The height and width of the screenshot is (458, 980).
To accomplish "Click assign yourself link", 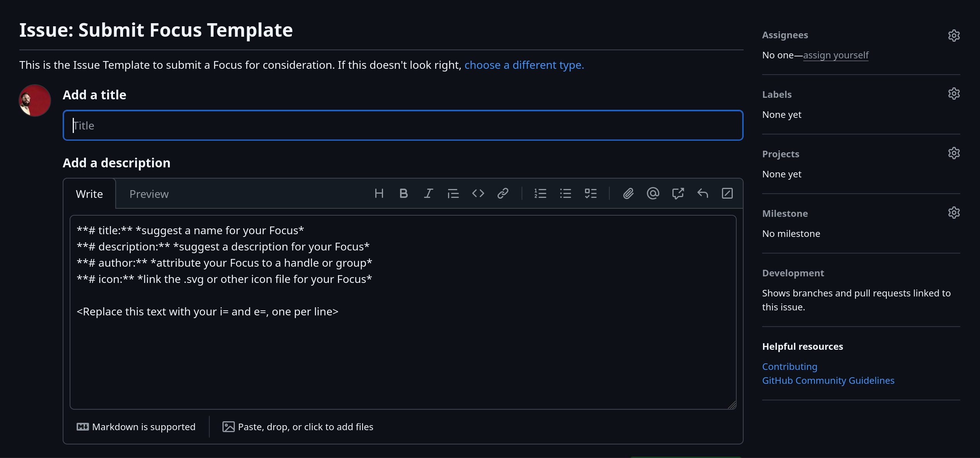I will (x=836, y=54).
